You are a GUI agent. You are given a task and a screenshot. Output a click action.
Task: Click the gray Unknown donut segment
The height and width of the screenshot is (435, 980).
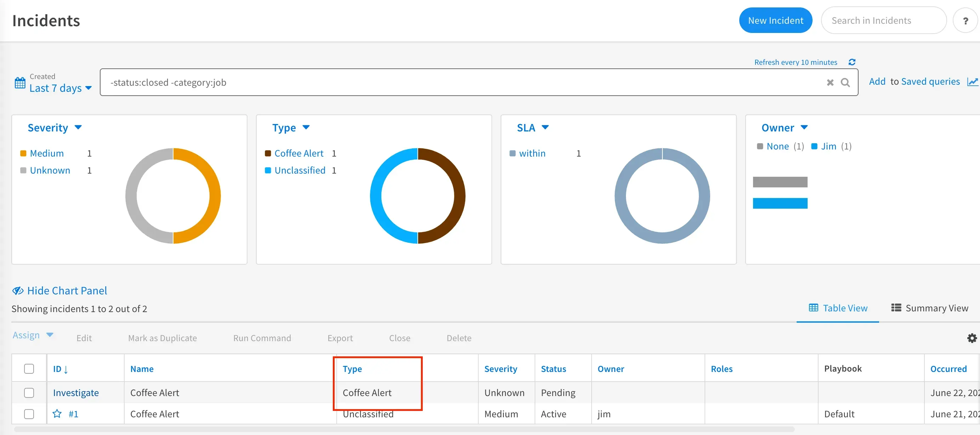click(x=131, y=196)
